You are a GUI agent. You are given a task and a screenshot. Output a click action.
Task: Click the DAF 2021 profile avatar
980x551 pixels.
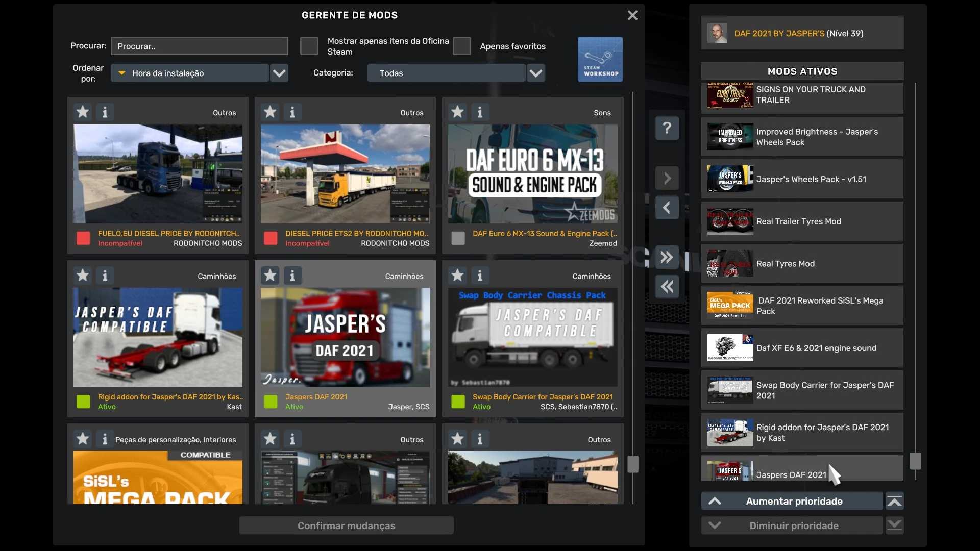coord(717,33)
